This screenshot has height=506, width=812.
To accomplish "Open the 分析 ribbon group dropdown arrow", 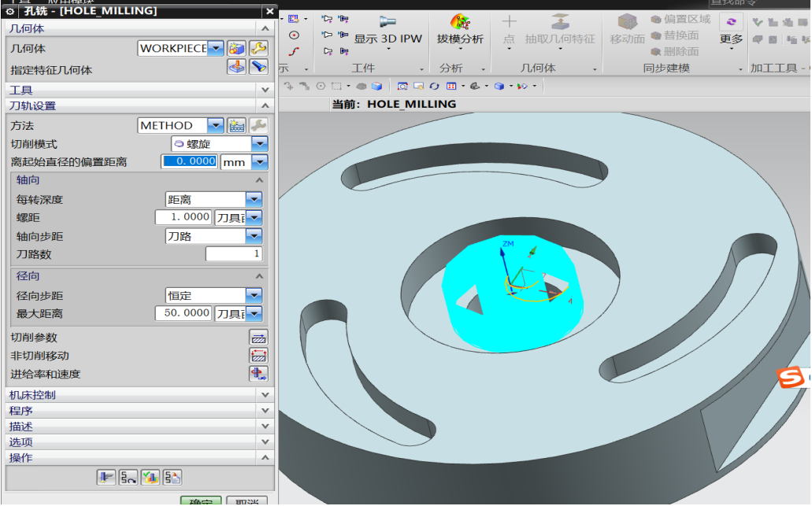I will tap(483, 68).
